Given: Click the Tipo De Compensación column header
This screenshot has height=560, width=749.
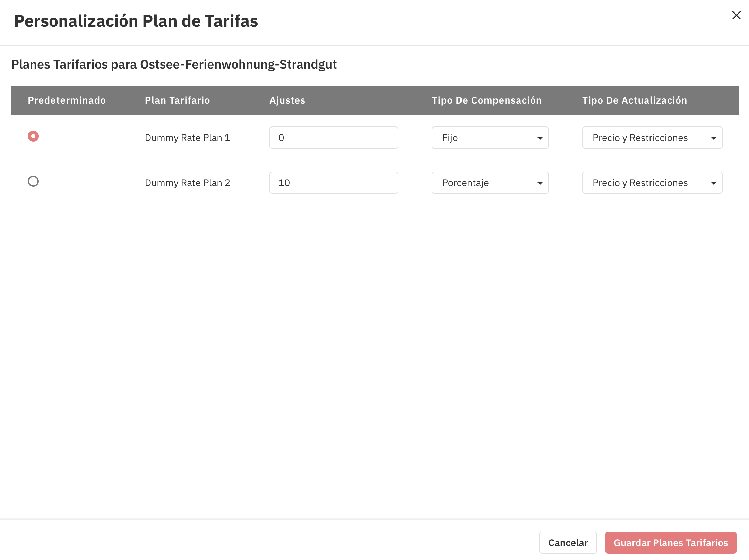Looking at the screenshot, I should coord(487,100).
